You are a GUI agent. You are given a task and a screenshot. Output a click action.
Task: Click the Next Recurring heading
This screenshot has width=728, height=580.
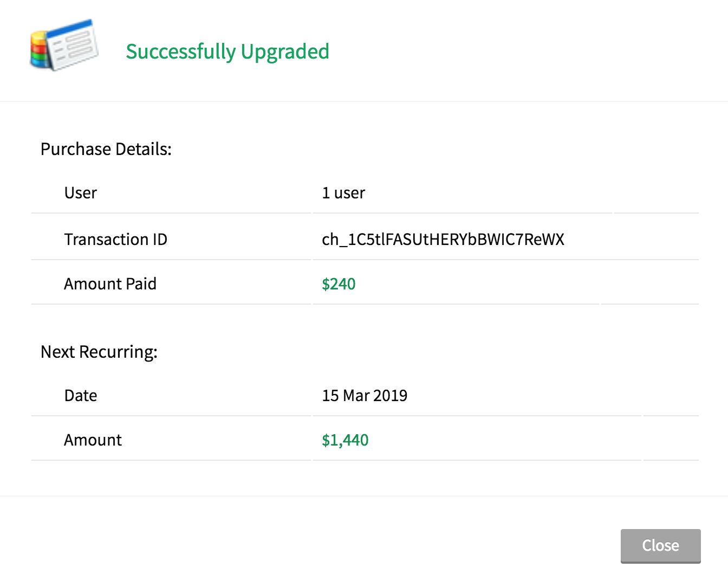[99, 352]
